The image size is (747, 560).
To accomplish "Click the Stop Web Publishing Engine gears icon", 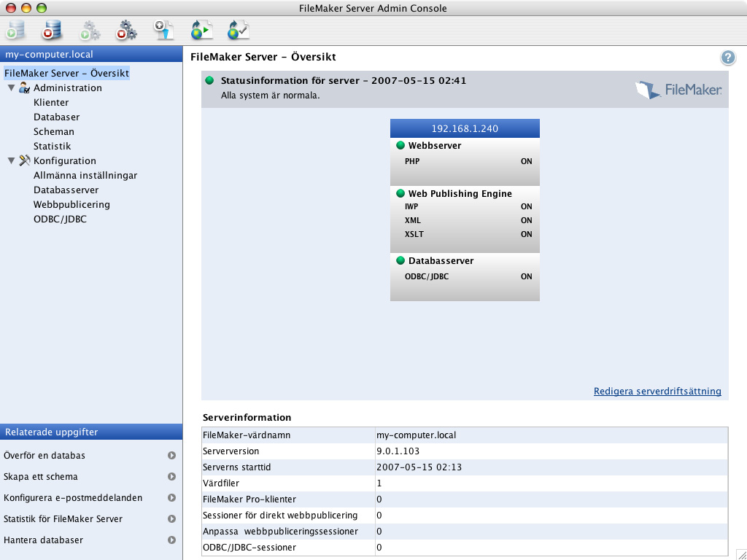I will 127,31.
